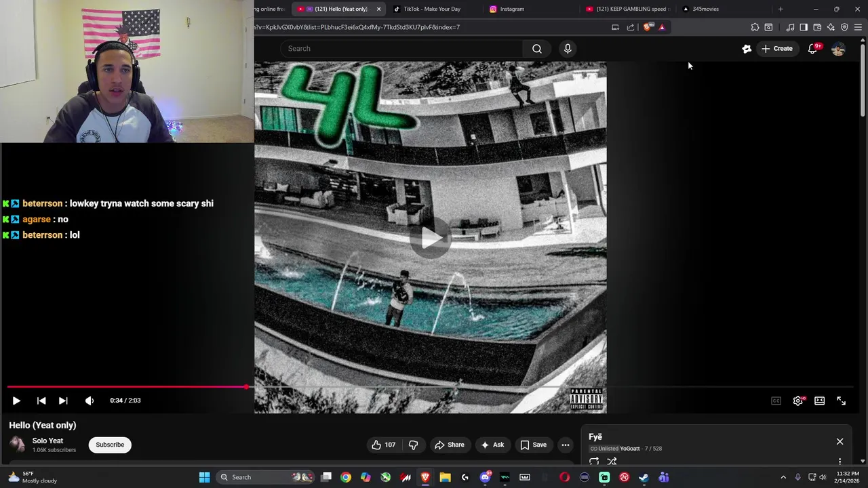Open the browser extensions puzzle icon
Image resolution: width=868 pixels, height=488 pixels.
click(x=755, y=27)
